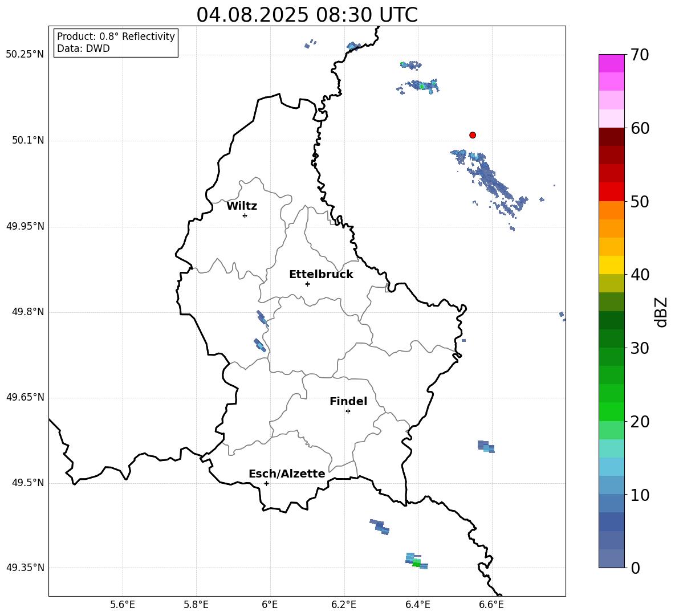Image resolution: width=675 pixels, height=616 pixels.
Task: Click the 5.8°E longitude label
Action: click(x=196, y=605)
